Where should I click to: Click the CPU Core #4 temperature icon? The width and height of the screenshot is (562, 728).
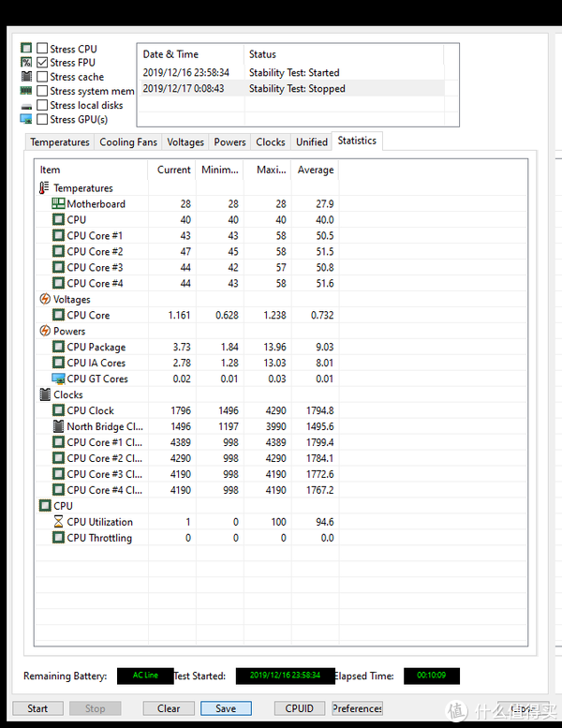(x=58, y=283)
